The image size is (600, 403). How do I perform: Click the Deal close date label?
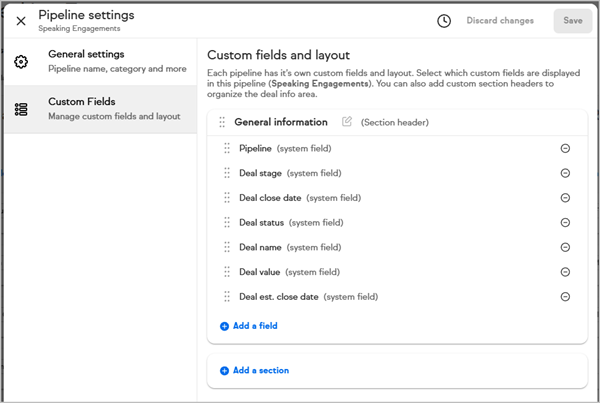[x=270, y=197]
